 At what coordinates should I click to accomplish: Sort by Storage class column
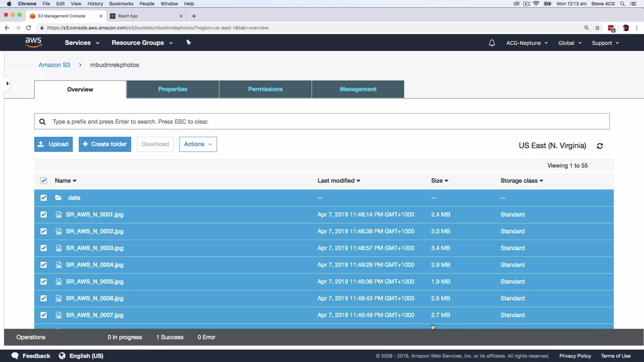[522, 180]
